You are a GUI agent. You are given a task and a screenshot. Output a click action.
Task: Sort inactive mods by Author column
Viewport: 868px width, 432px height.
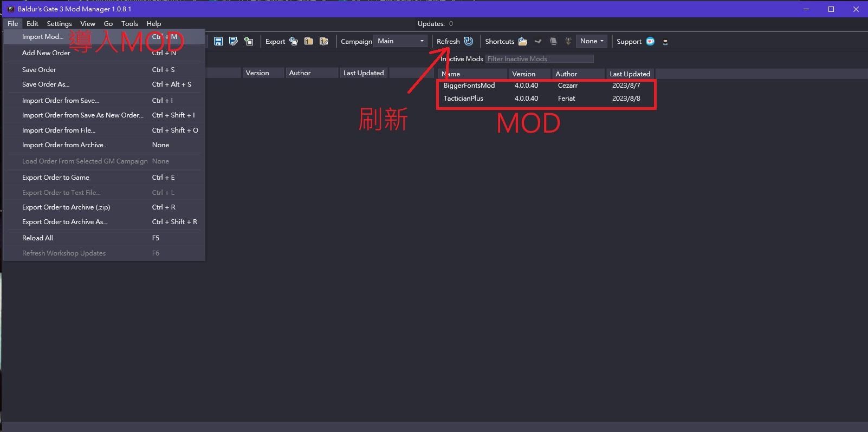(x=578, y=74)
